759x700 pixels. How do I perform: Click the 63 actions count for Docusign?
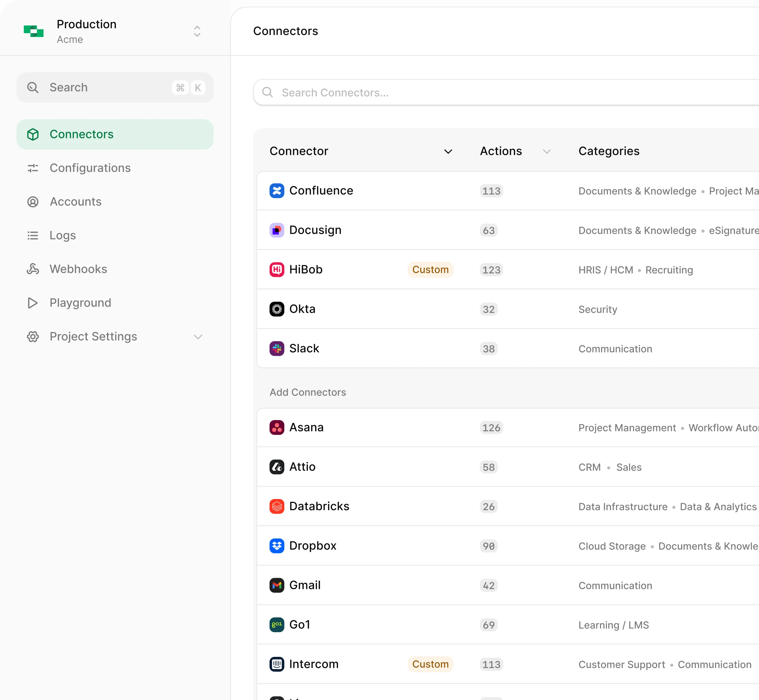pyautogui.click(x=489, y=230)
